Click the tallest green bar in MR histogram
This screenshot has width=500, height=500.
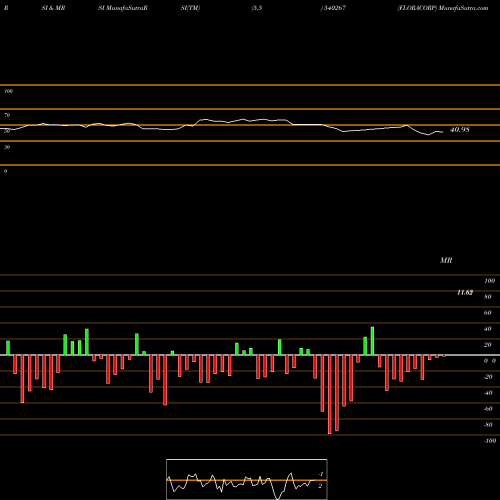pyautogui.click(x=372, y=341)
